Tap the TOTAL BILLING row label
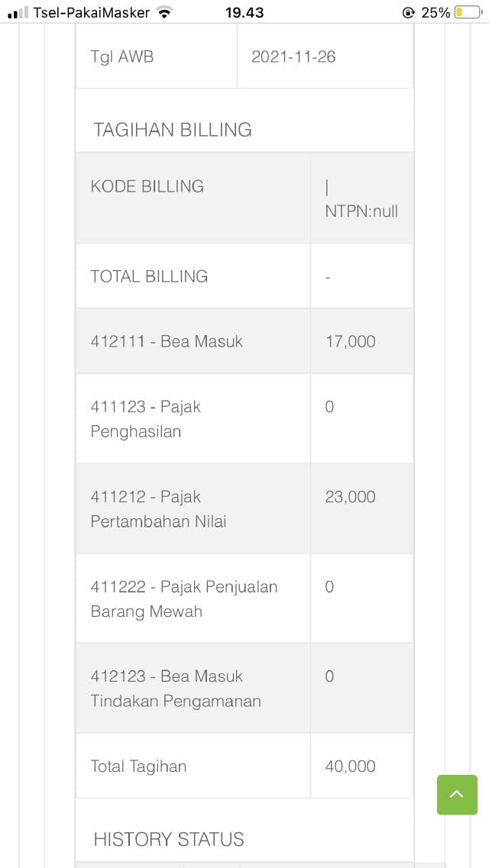The image size is (489, 868). (149, 276)
